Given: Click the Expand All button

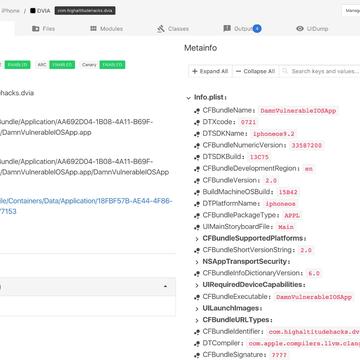Looking at the screenshot, I should (210, 71).
